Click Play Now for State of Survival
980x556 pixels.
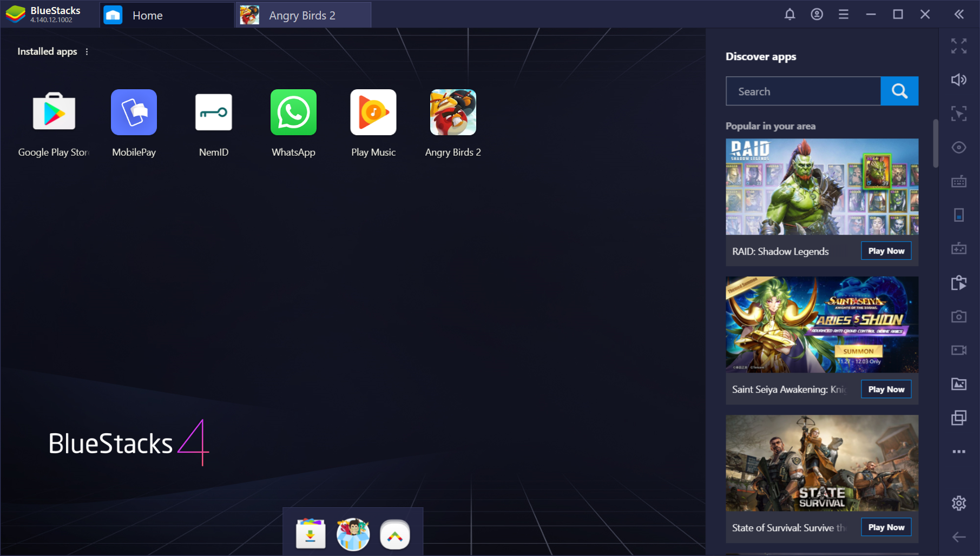tap(886, 527)
